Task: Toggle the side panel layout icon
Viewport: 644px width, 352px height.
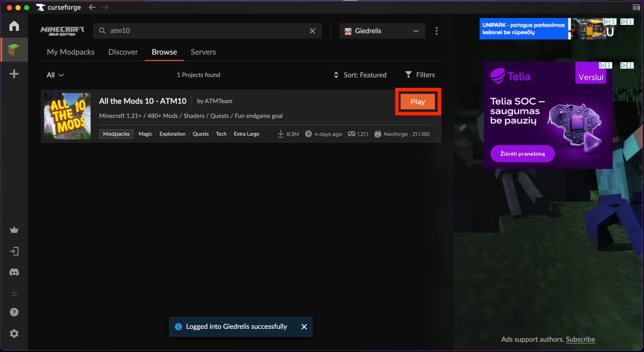Action: (636, 7)
